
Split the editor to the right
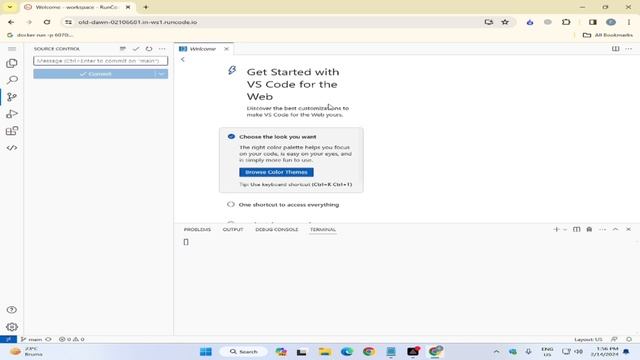point(616,49)
